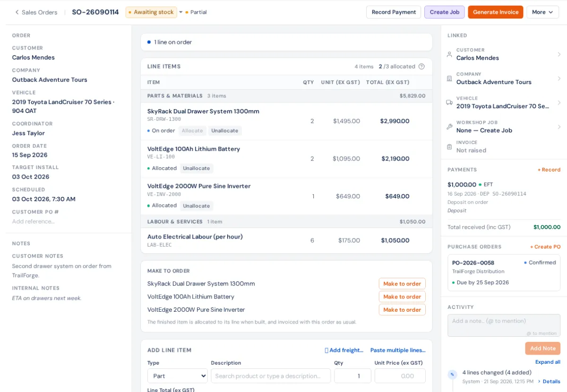Click Generate Invoice button
This screenshot has width=567, height=392.
496,12
